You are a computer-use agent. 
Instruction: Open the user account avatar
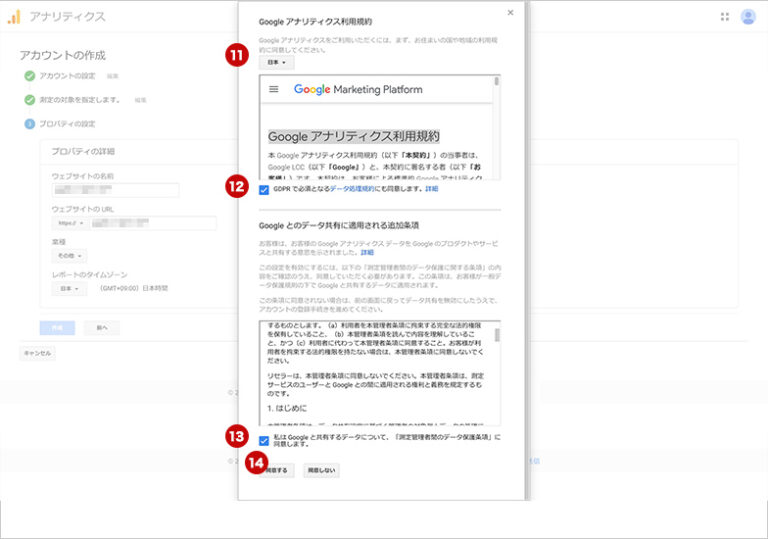click(748, 17)
